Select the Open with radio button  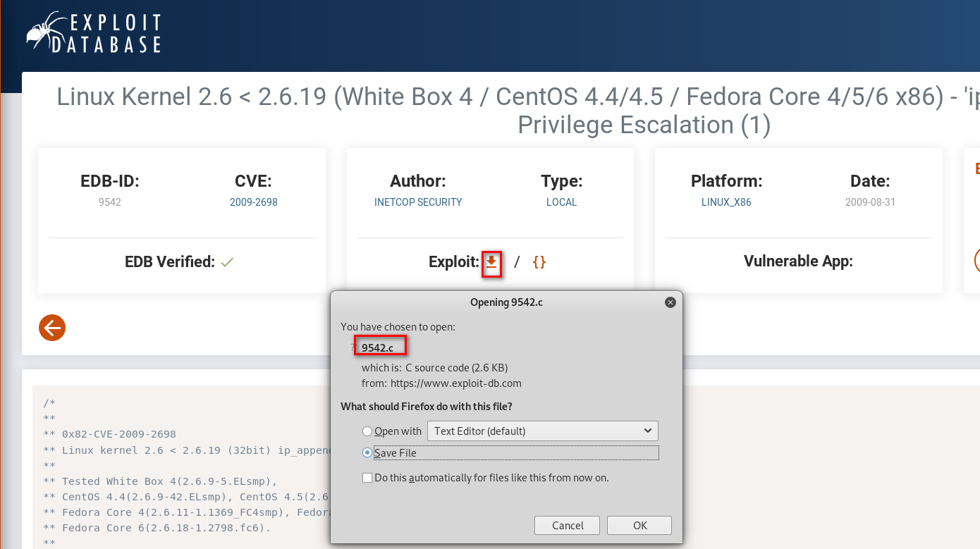367,431
